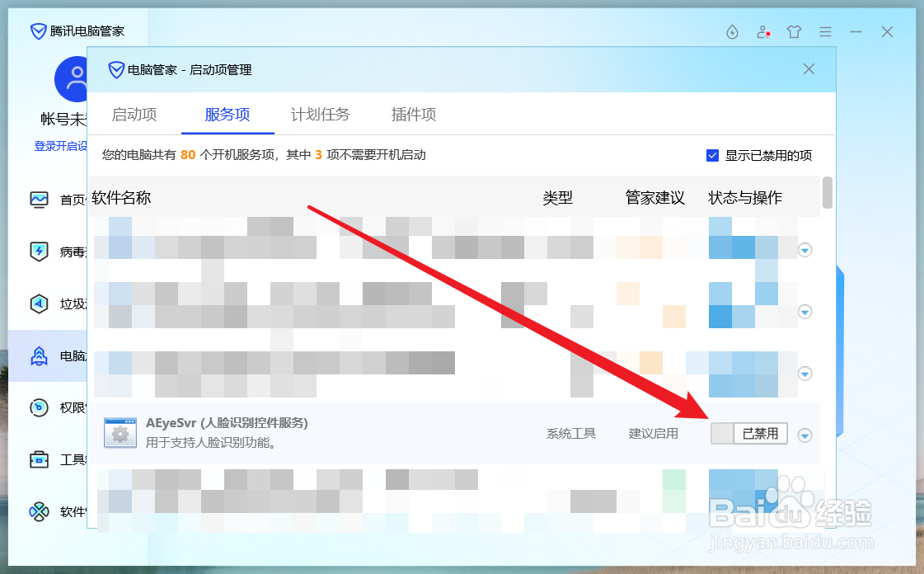The height and width of the screenshot is (574, 924).
Task: Open the account icon with red dot
Action: (764, 32)
